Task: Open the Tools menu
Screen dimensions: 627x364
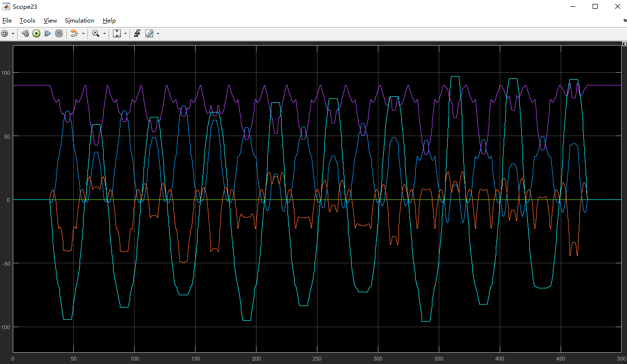Action: point(28,21)
